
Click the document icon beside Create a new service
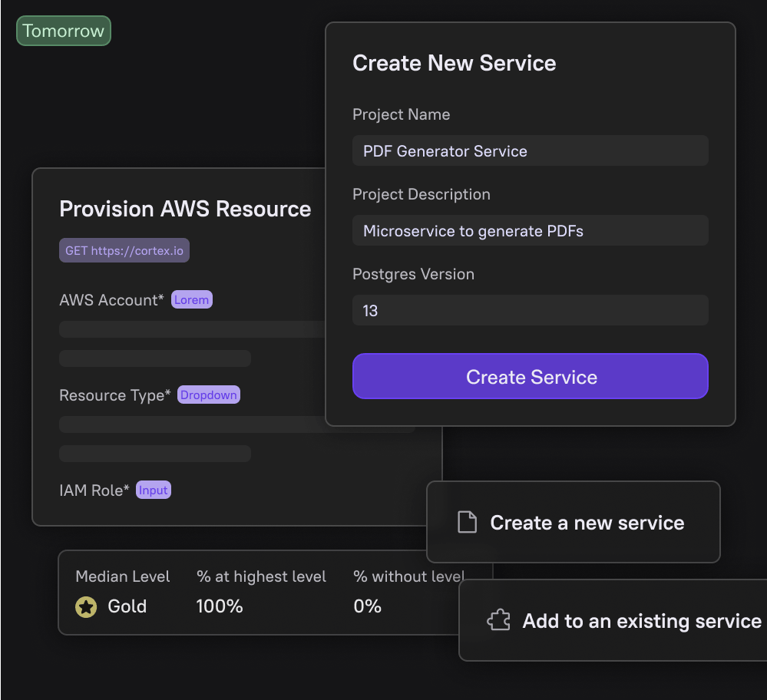click(x=467, y=522)
